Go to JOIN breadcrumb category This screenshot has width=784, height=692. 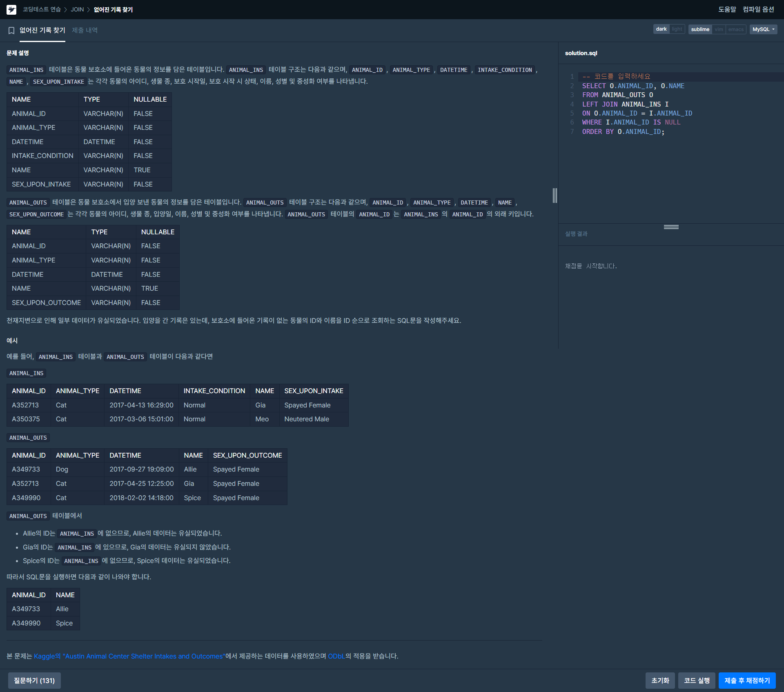[77, 9]
